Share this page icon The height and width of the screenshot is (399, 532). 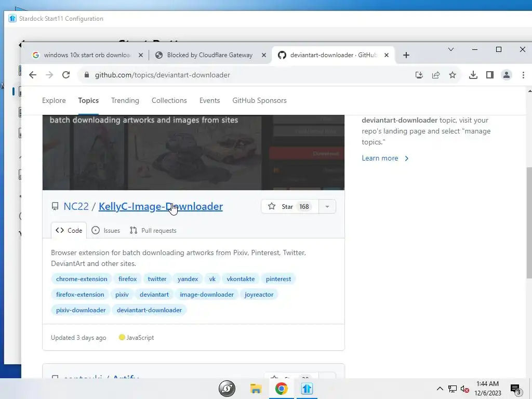(436, 75)
